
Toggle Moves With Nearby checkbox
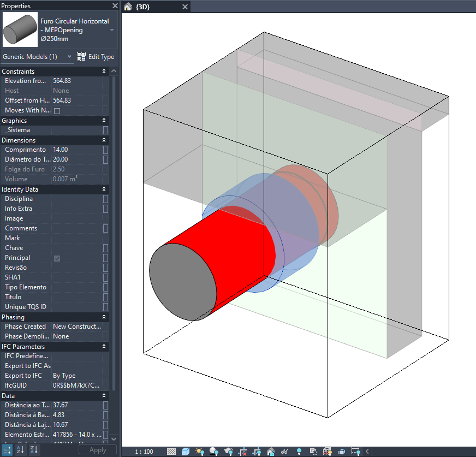(x=57, y=111)
